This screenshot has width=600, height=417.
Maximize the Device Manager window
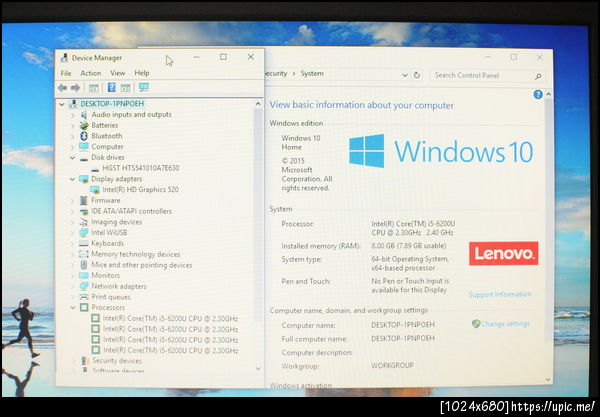click(x=223, y=57)
